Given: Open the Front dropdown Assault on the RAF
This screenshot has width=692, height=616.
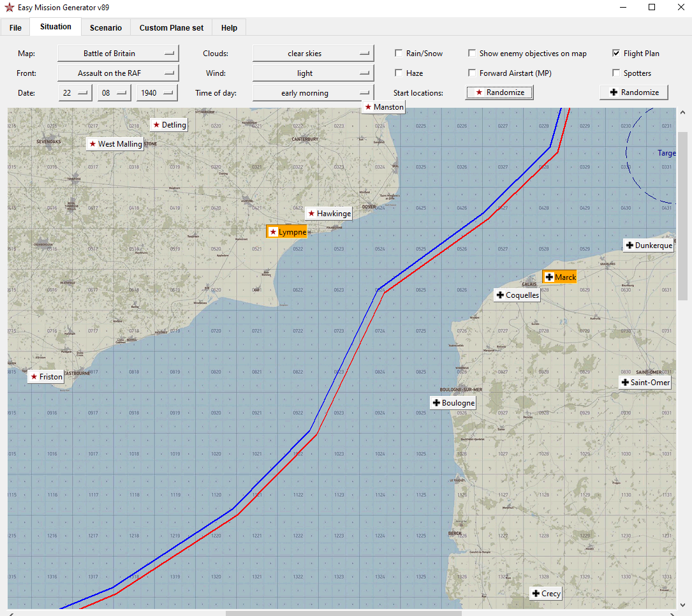Looking at the screenshot, I should 118,73.
